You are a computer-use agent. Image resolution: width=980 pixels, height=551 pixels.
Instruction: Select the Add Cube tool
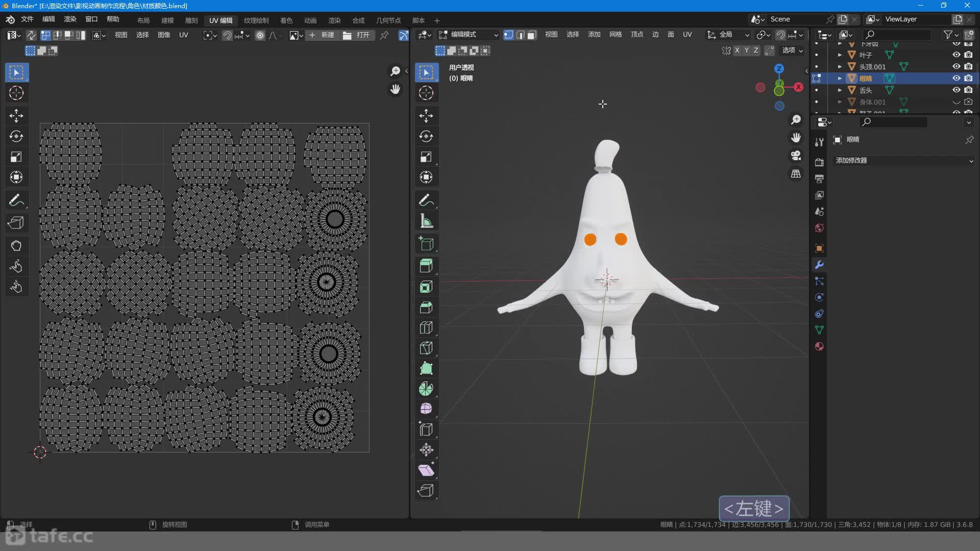click(x=426, y=244)
